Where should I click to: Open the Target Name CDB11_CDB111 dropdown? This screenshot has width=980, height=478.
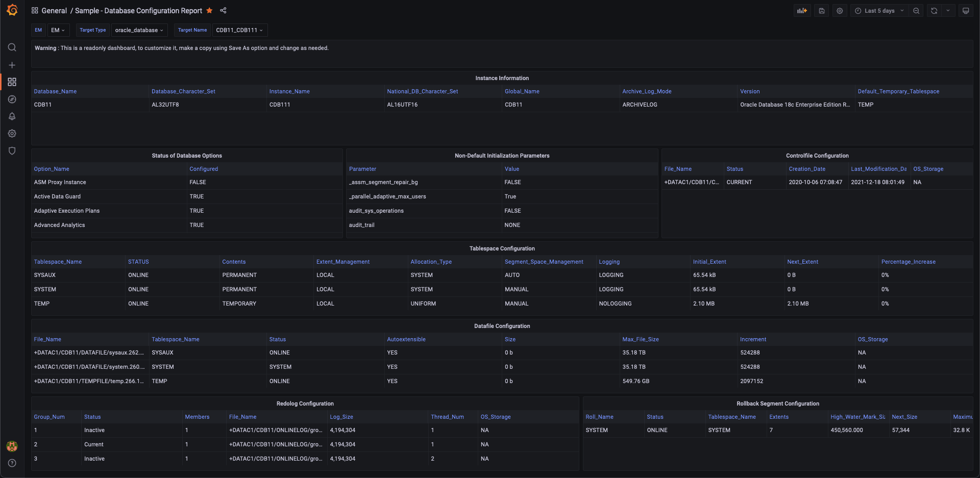tap(239, 30)
